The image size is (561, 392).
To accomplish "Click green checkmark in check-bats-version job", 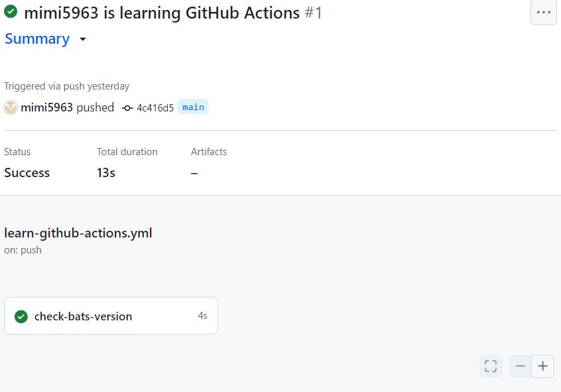I will click(x=21, y=316).
